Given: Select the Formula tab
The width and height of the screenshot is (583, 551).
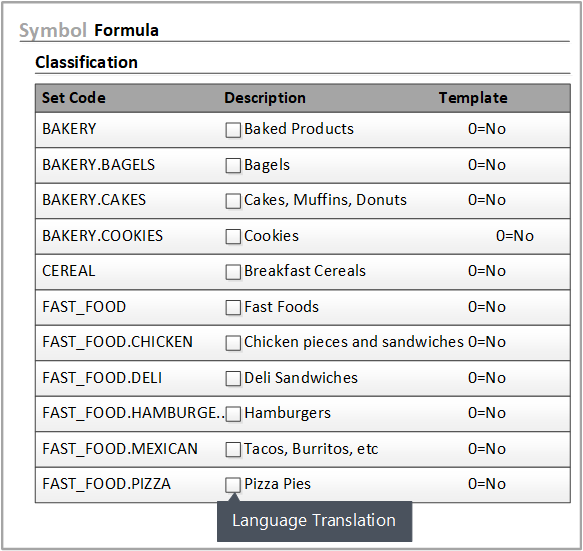Looking at the screenshot, I should pyautogui.click(x=126, y=30).
